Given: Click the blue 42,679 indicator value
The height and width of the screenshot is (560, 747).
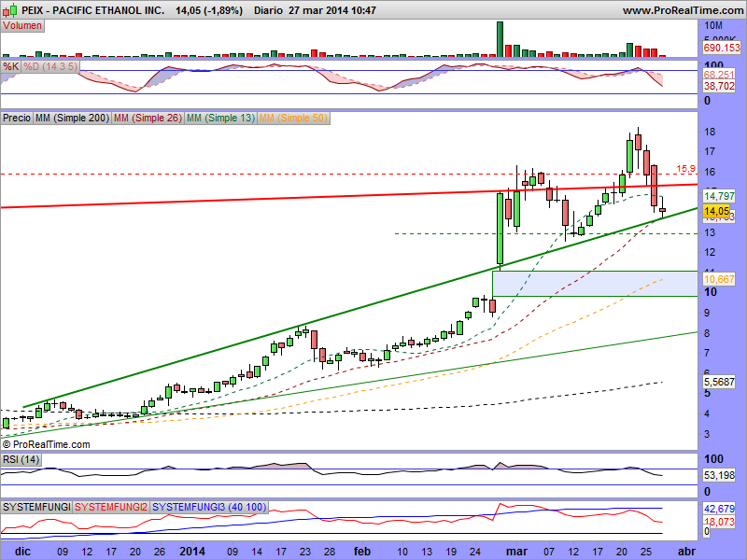Looking at the screenshot, I should 719,509.
